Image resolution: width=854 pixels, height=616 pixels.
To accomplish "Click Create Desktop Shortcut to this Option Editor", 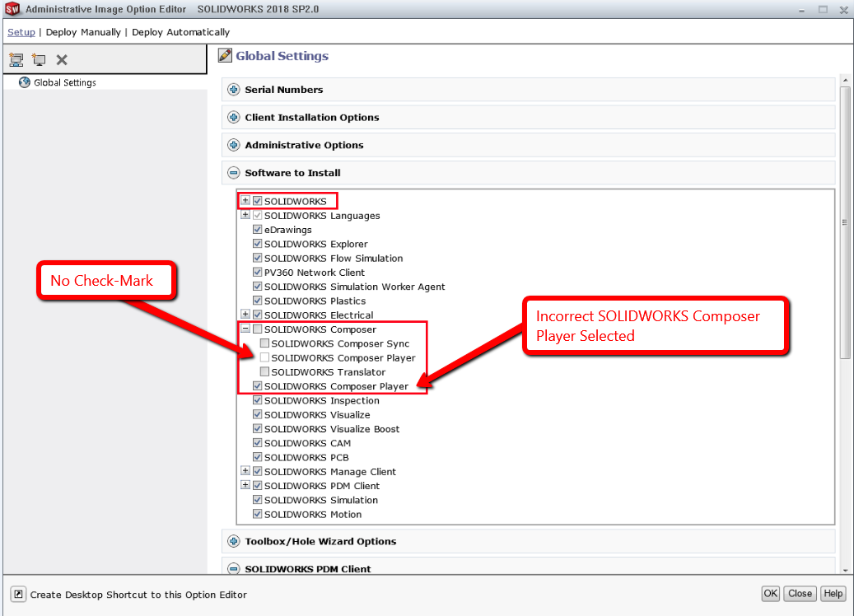I will [x=138, y=595].
